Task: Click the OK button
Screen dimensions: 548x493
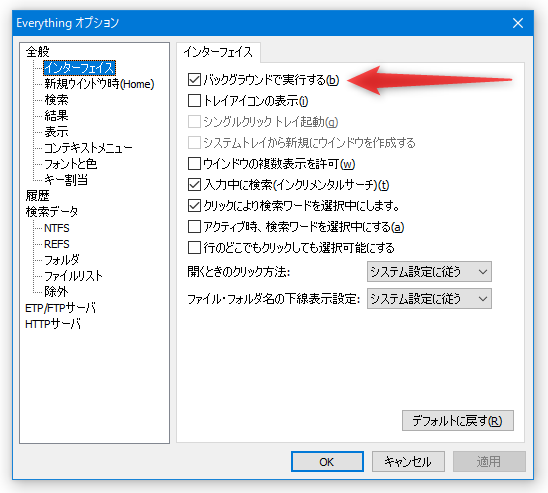Action: pyautogui.click(x=327, y=462)
